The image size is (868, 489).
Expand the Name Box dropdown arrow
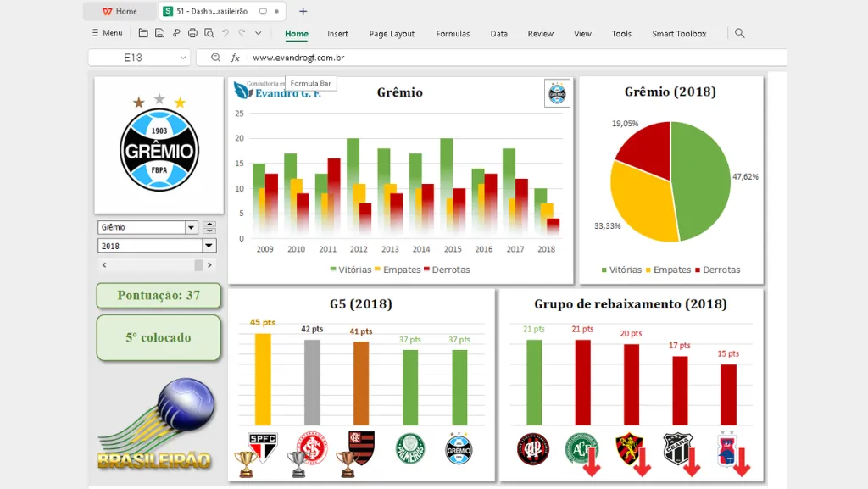[x=182, y=58]
